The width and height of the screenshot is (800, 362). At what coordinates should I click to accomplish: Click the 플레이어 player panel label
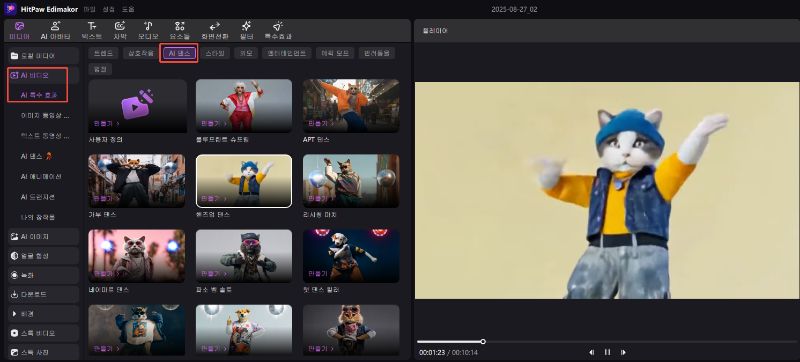(x=435, y=31)
